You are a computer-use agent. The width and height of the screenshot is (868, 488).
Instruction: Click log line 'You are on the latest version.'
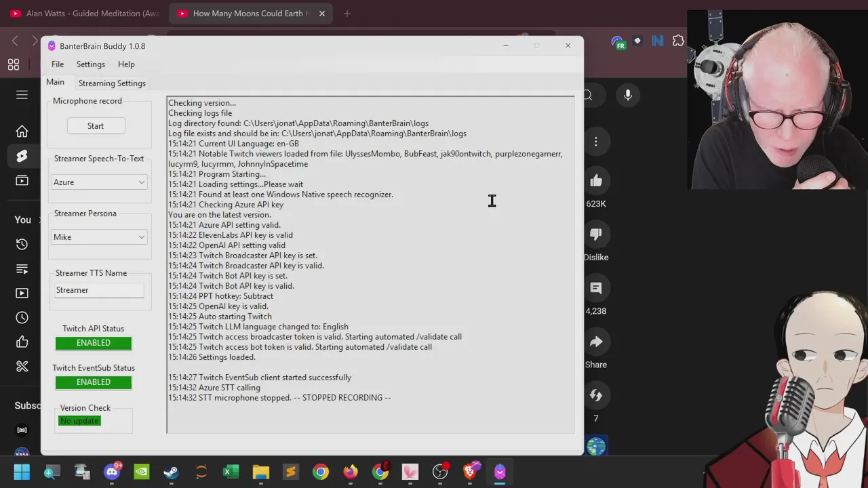(220, 215)
